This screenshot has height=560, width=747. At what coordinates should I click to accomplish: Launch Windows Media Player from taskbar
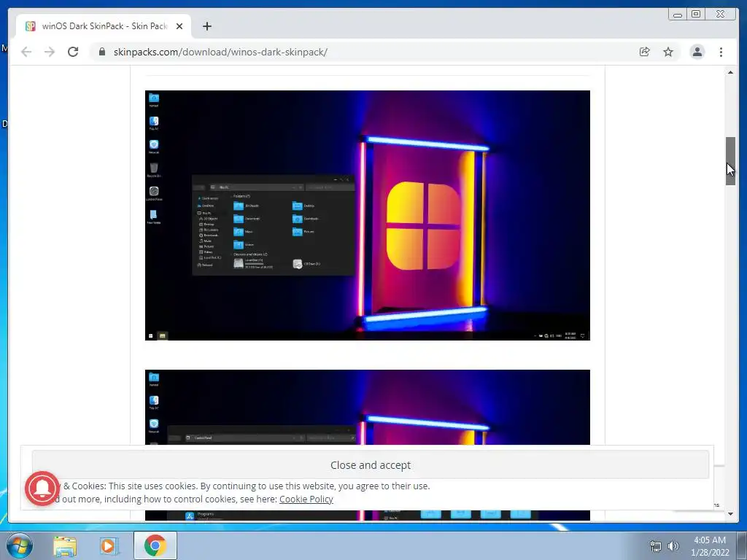[109, 545]
